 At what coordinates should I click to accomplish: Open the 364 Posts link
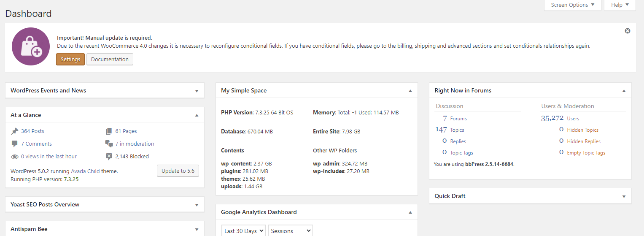click(32, 131)
